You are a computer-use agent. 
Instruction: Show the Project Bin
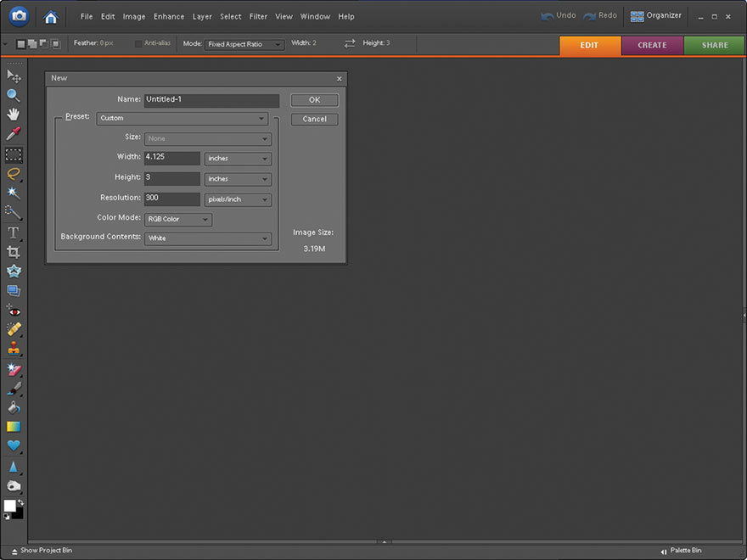click(42, 551)
